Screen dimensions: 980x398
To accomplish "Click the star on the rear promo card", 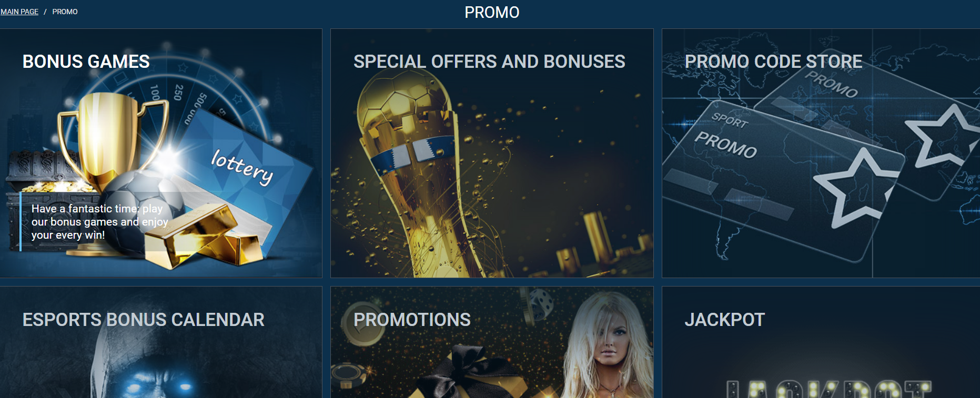I will [942, 136].
